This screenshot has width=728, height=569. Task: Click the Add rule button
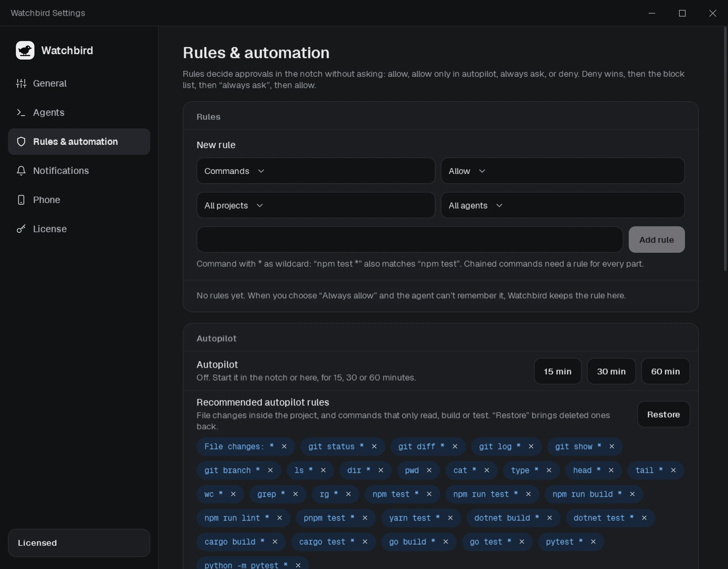point(657,240)
